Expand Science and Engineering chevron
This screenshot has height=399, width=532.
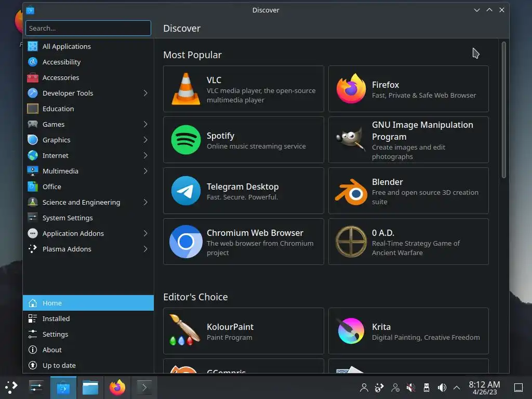pos(145,202)
